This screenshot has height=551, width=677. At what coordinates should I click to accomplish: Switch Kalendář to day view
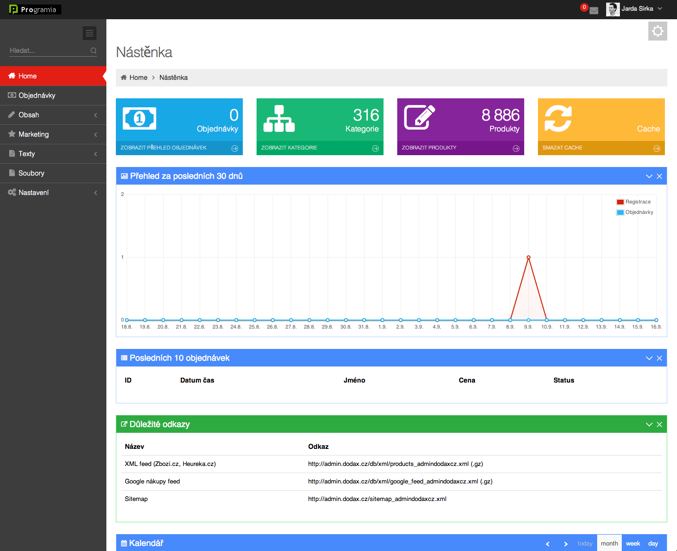pos(653,544)
